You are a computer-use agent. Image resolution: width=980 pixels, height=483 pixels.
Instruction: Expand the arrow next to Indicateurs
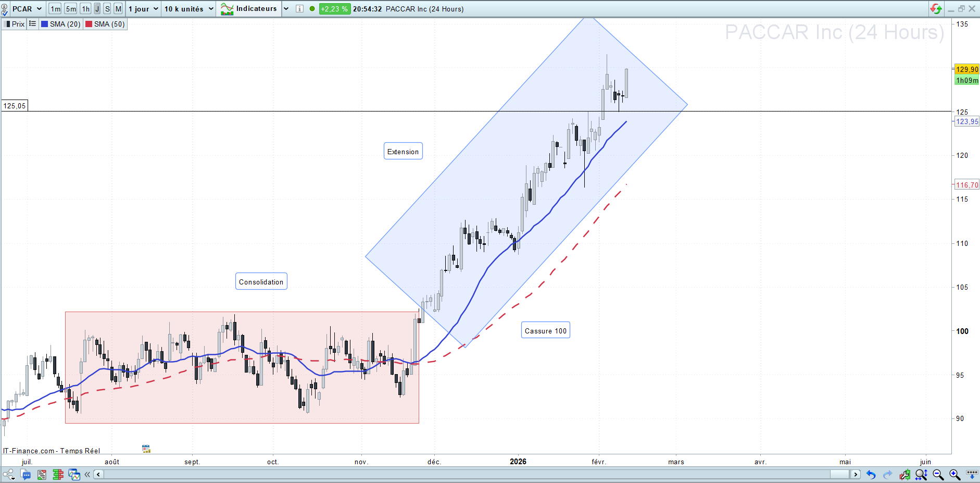[286, 9]
